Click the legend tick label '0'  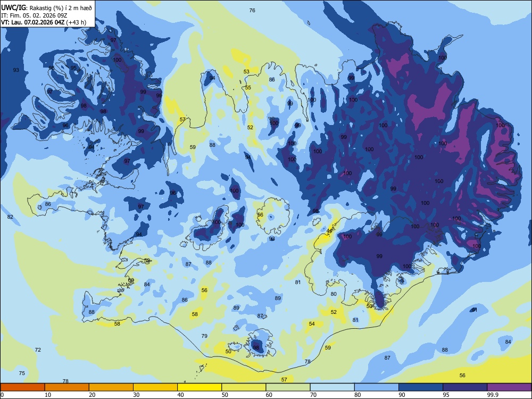click(x=2, y=395)
